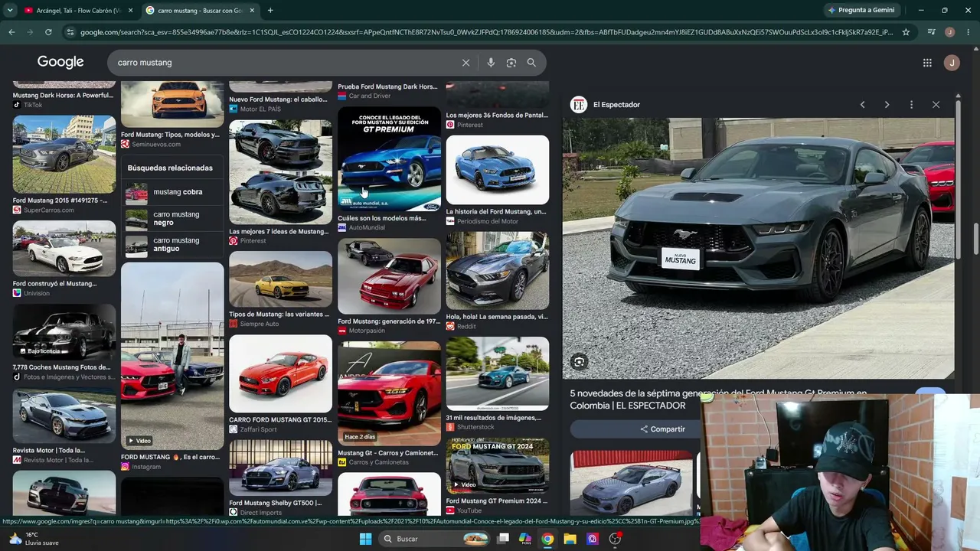Image resolution: width=980 pixels, height=551 pixels.
Task: Open YouTube Mustang GT Premium 2024 video thumbnail
Action: click(498, 466)
